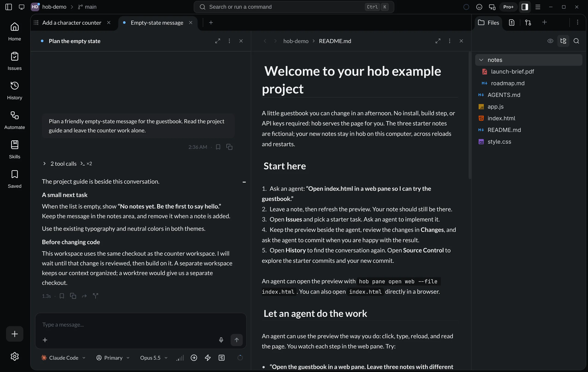The width and height of the screenshot is (588, 372).
Task: Open style.css in the file tree
Action: (529, 141)
